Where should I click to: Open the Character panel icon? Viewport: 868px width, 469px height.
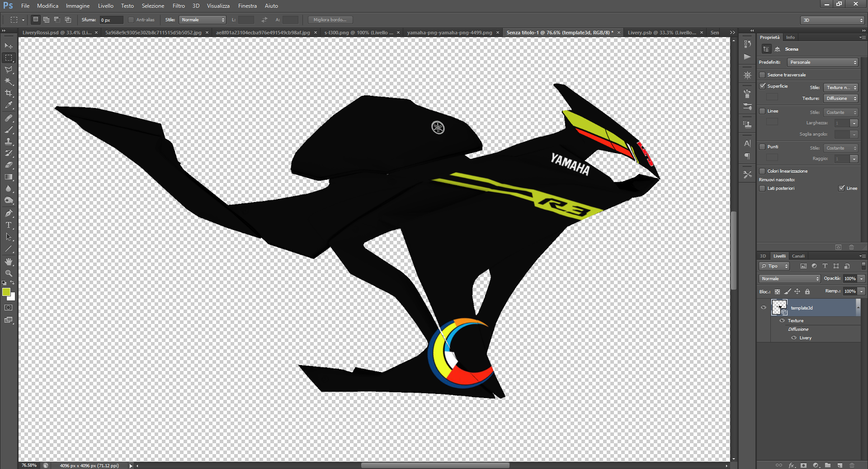[x=747, y=144]
